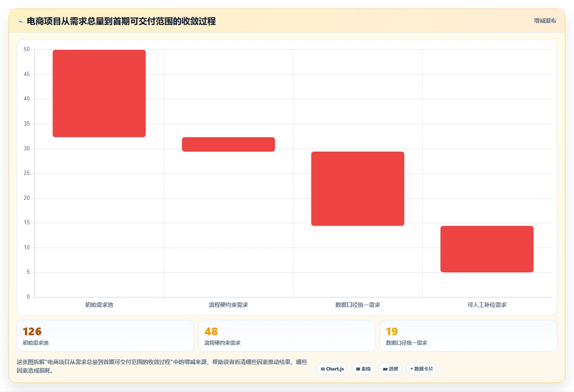Click x-axis label 流程硬约束需求
The image size is (574, 392).
(x=229, y=305)
